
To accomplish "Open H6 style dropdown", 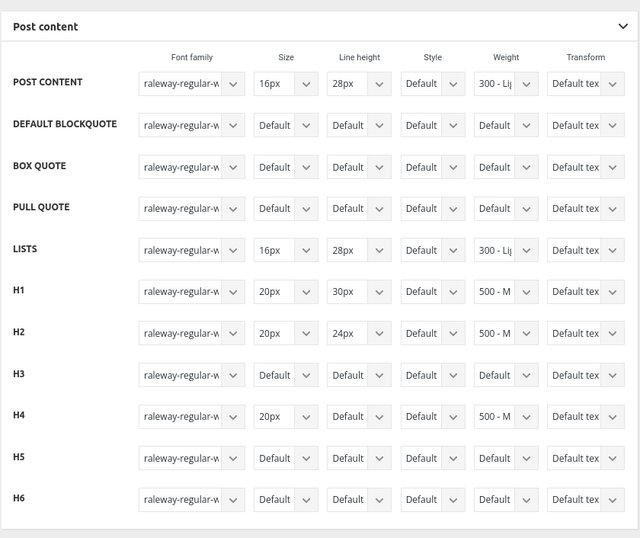I will 433,500.
